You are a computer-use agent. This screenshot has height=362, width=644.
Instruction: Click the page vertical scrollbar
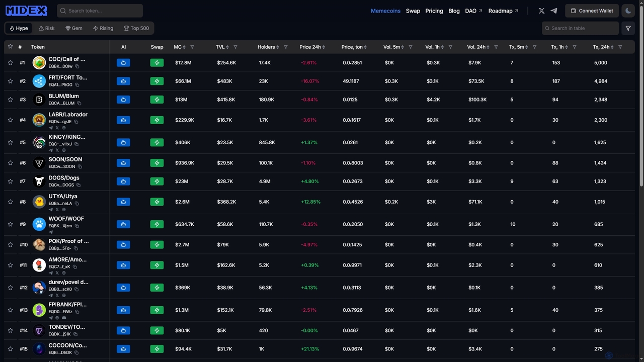(x=641, y=96)
